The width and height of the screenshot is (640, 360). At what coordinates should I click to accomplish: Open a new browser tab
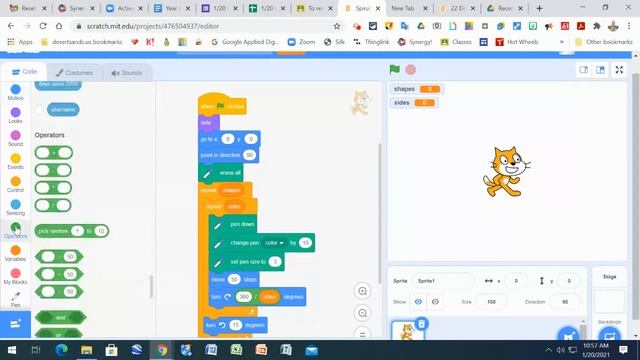tap(539, 8)
